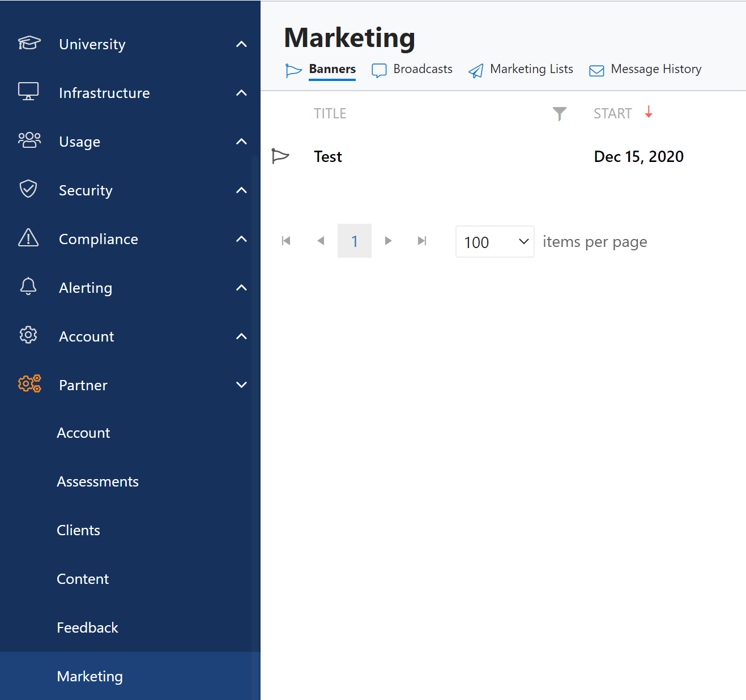The image size is (746, 700).
Task: Click the Compliance warning triangle icon
Action: coord(28,238)
